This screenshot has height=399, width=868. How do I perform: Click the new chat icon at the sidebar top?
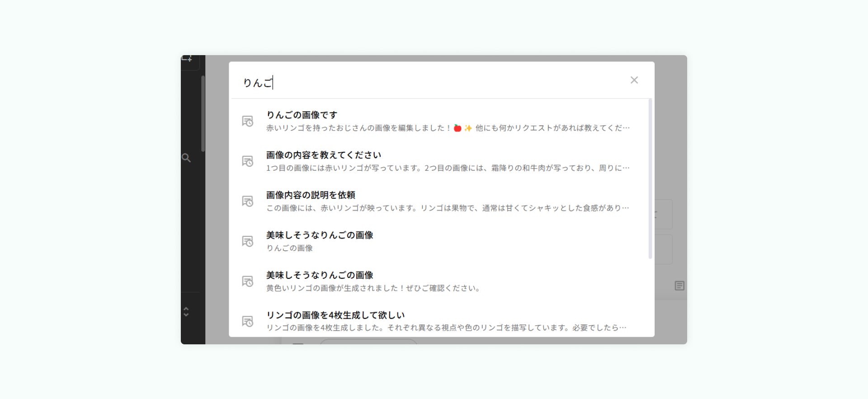click(187, 59)
